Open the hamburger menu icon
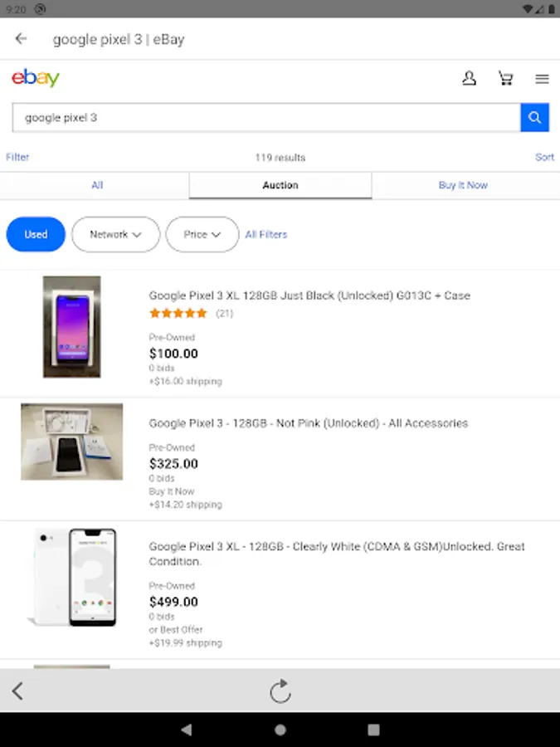Screen dimensions: 560x747 [x=542, y=79]
